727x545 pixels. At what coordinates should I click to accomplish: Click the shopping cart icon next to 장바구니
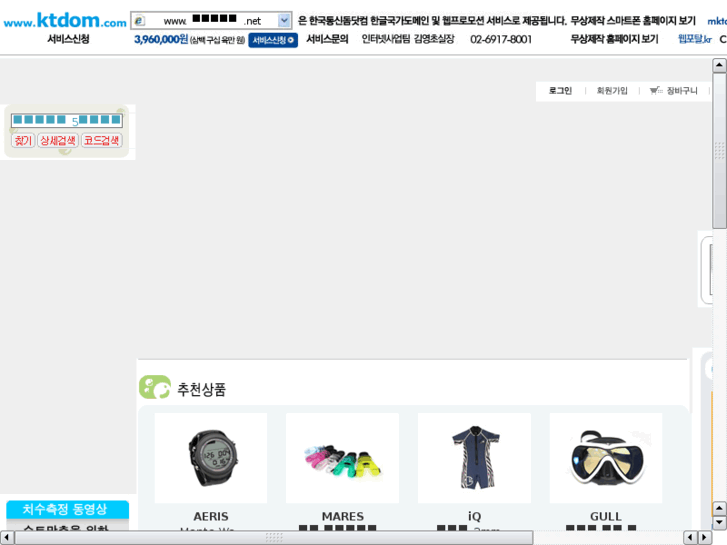(x=656, y=90)
